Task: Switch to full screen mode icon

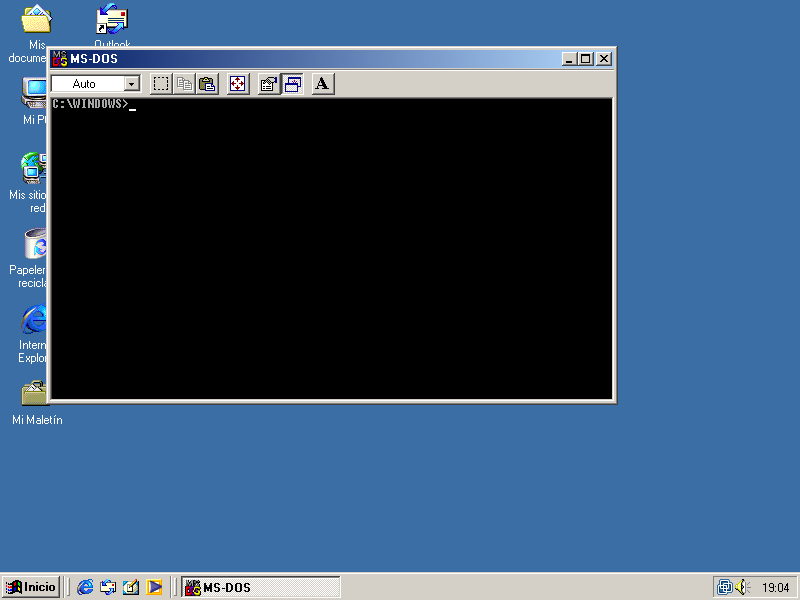Action: point(237,84)
